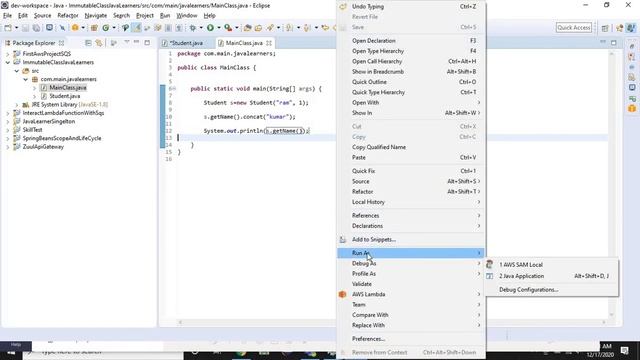Select Student.java in Package Explorer
The height and width of the screenshot is (360, 640).
pyautogui.click(x=64, y=96)
